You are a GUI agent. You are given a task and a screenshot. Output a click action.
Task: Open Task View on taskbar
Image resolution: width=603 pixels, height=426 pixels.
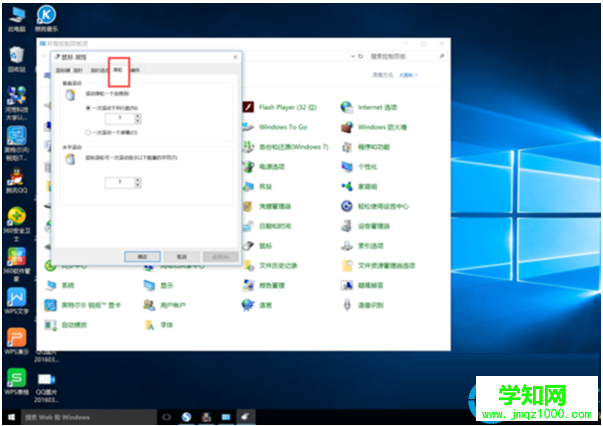click(x=167, y=417)
